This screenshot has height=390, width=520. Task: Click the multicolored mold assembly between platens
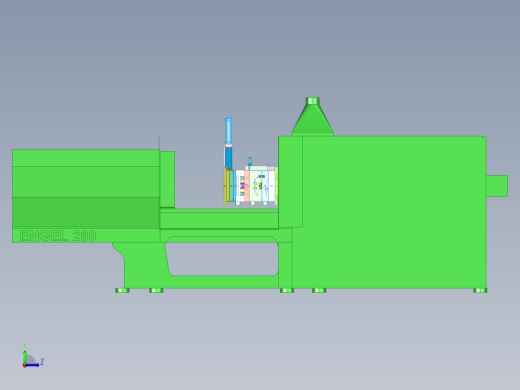[251, 185]
